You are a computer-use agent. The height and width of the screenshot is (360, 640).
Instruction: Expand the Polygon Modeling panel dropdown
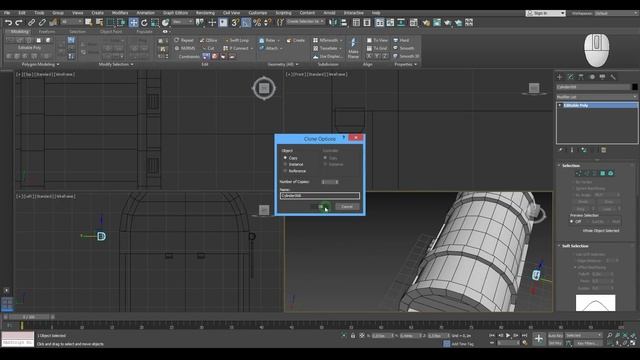[x=40, y=64]
